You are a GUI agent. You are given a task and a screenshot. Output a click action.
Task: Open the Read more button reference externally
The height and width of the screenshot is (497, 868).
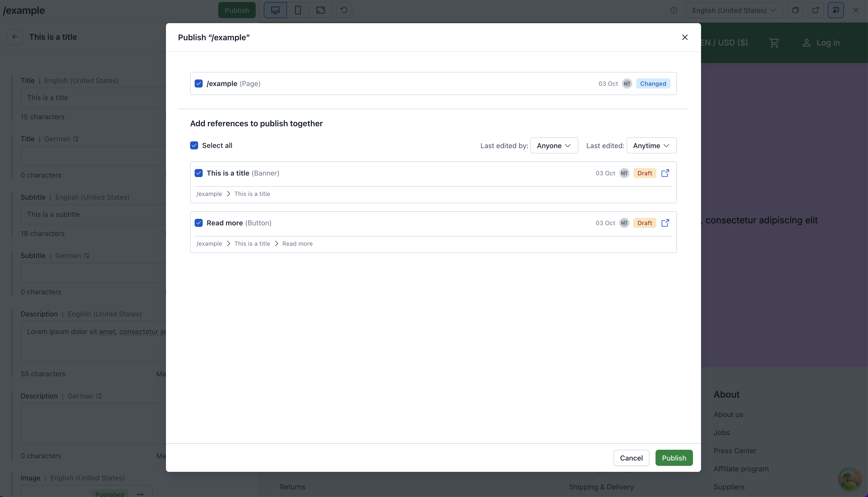pyautogui.click(x=665, y=223)
